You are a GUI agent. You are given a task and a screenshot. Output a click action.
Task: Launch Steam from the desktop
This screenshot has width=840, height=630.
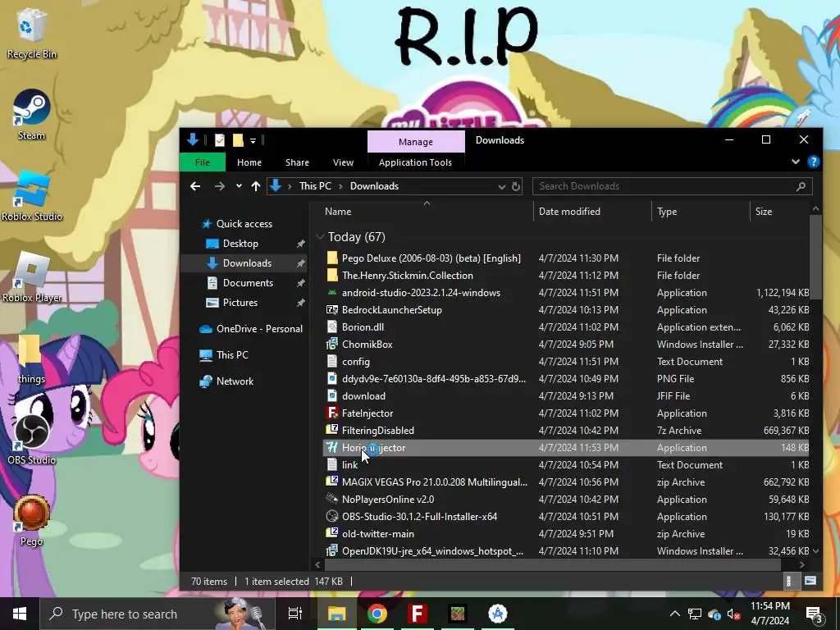pos(31,115)
